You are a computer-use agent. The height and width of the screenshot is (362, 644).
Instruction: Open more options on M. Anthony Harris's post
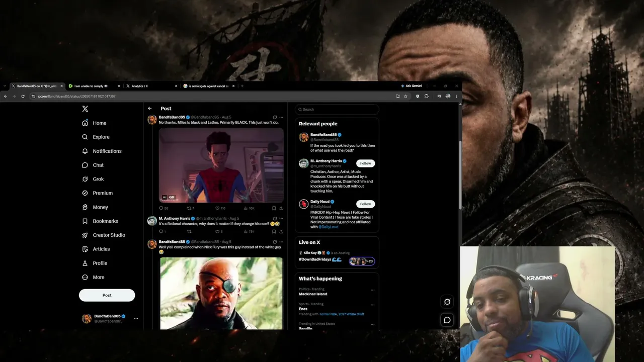click(x=281, y=219)
